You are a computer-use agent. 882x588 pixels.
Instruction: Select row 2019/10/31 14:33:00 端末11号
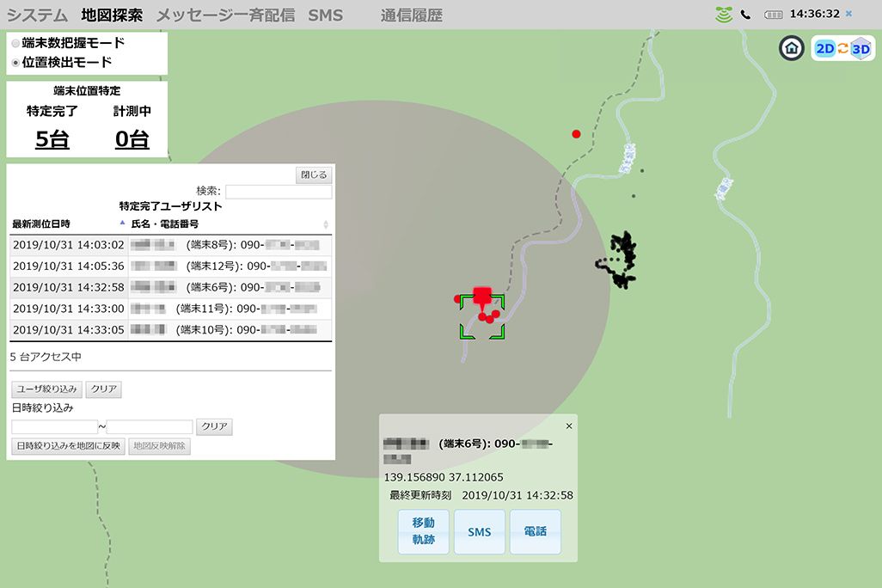[x=170, y=309]
